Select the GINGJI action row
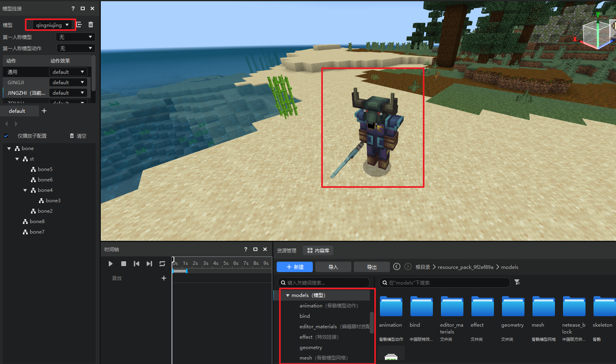This screenshot has width=616, height=364. (x=25, y=82)
